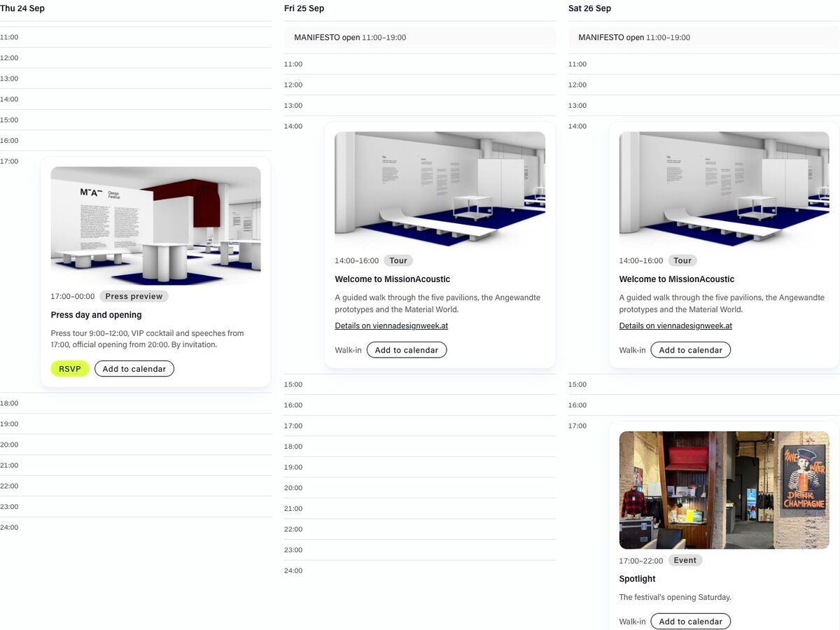Add the Spotlight event to calendar
Viewport: 840px width, 630px height.
click(x=691, y=622)
